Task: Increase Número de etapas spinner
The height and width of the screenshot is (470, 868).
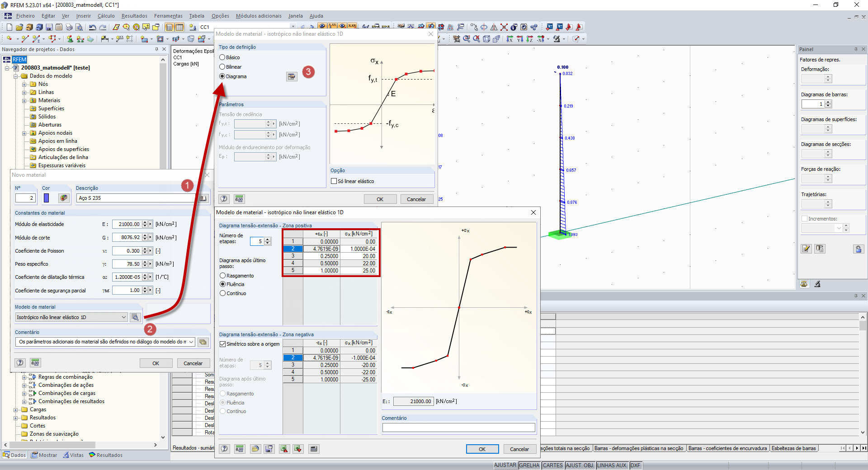Action: 268,240
